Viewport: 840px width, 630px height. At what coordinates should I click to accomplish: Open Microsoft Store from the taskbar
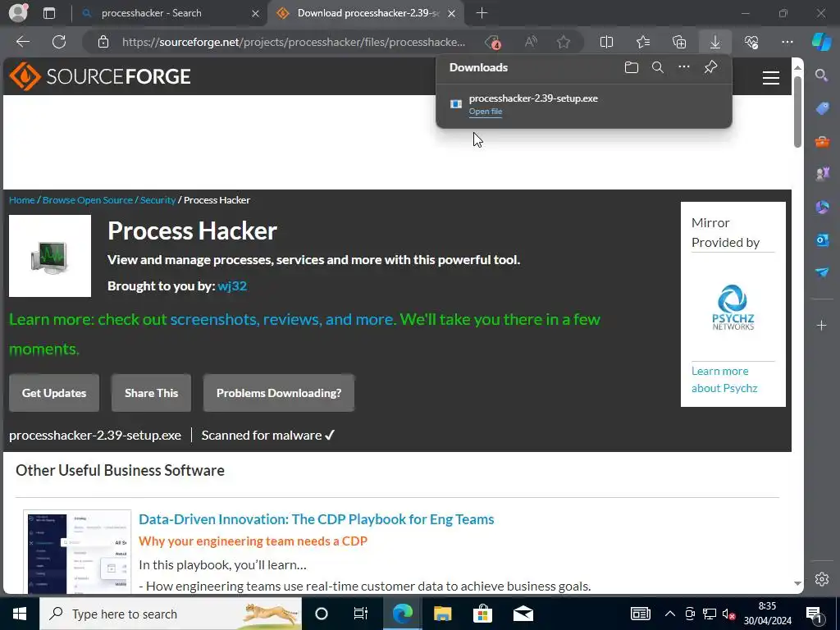pyautogui.click(x=482, y=614)
